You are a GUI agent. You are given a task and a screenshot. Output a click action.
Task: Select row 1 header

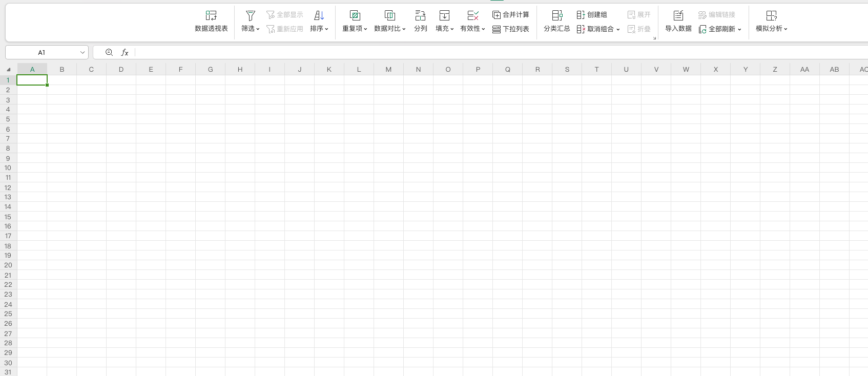8,80
